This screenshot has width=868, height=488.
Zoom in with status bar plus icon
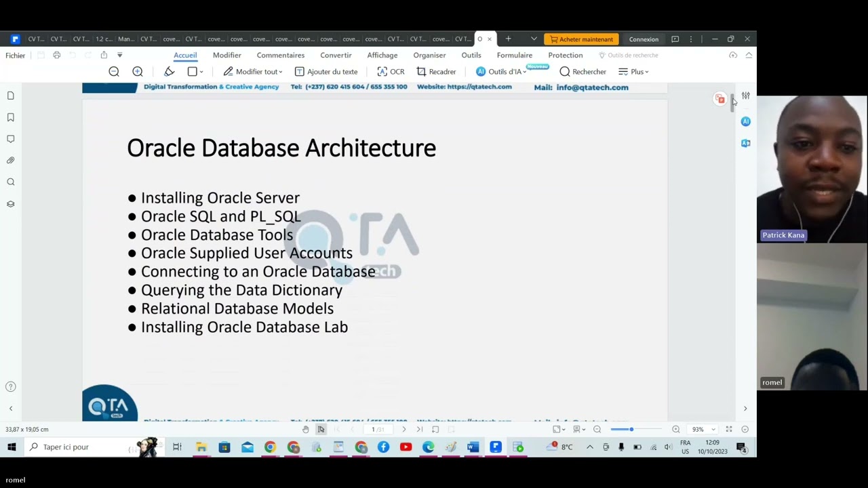pyautogui.click(x=676, y=429)
